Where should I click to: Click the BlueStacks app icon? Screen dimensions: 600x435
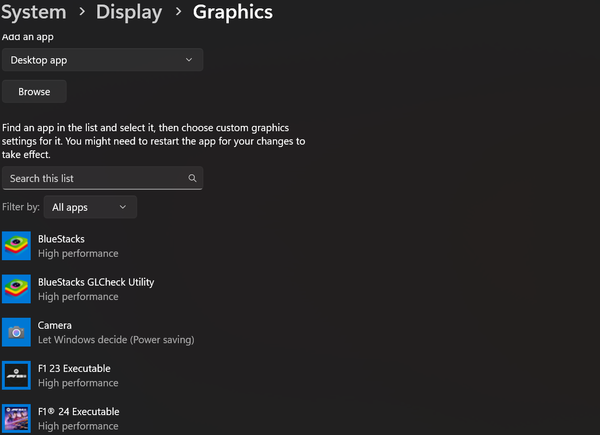(16, 246)
